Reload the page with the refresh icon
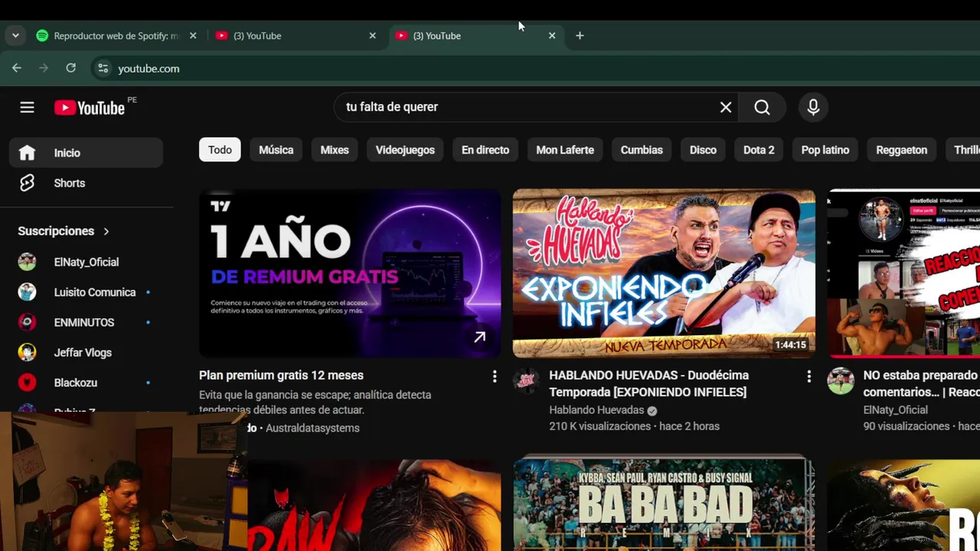 (x=70, y=68)
